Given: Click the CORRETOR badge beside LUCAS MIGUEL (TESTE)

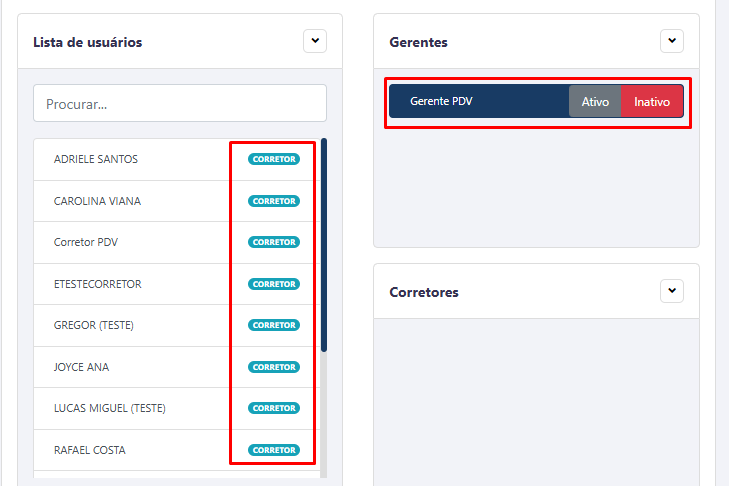Looking at the screenshot, I should point(274,408).
